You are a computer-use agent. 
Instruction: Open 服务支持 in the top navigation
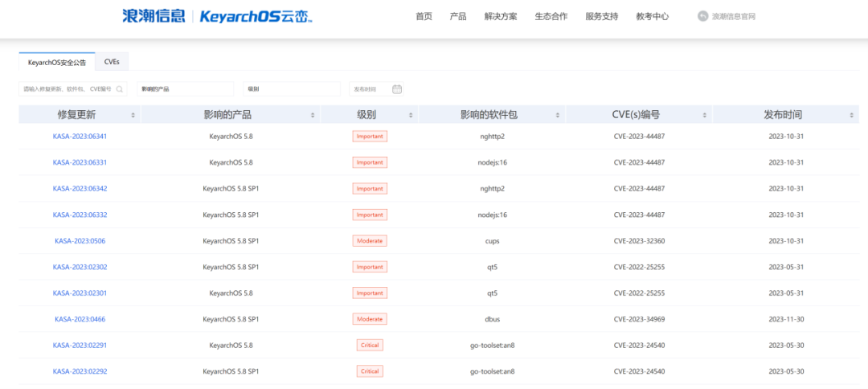(602, 16)
